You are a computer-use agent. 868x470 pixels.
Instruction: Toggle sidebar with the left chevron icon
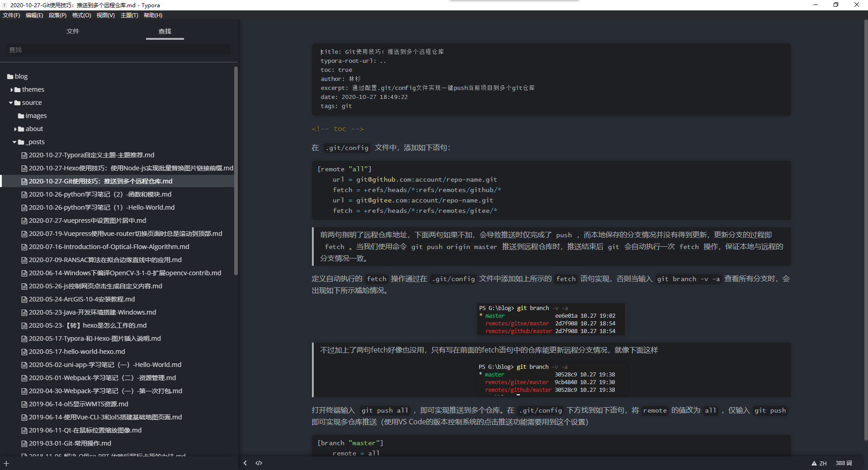(245, 463)
